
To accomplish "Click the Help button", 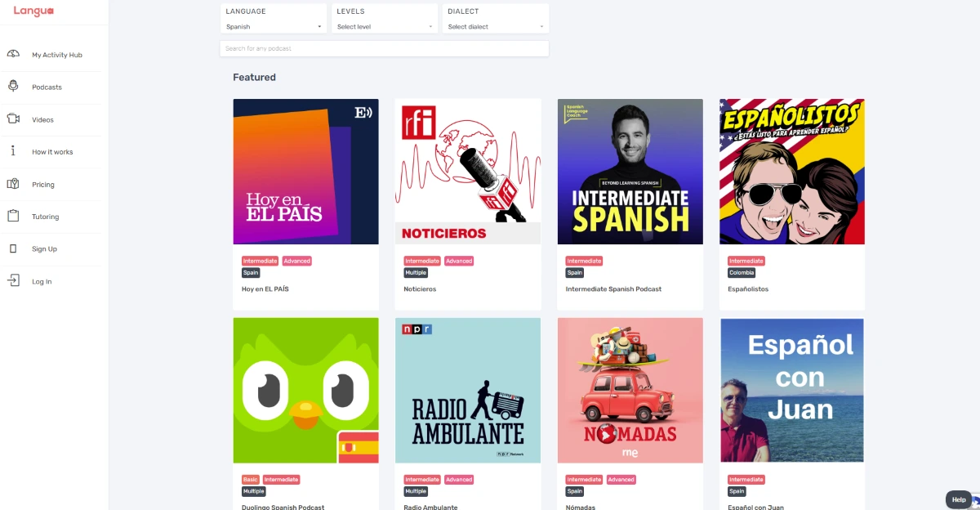I will 959,499.
